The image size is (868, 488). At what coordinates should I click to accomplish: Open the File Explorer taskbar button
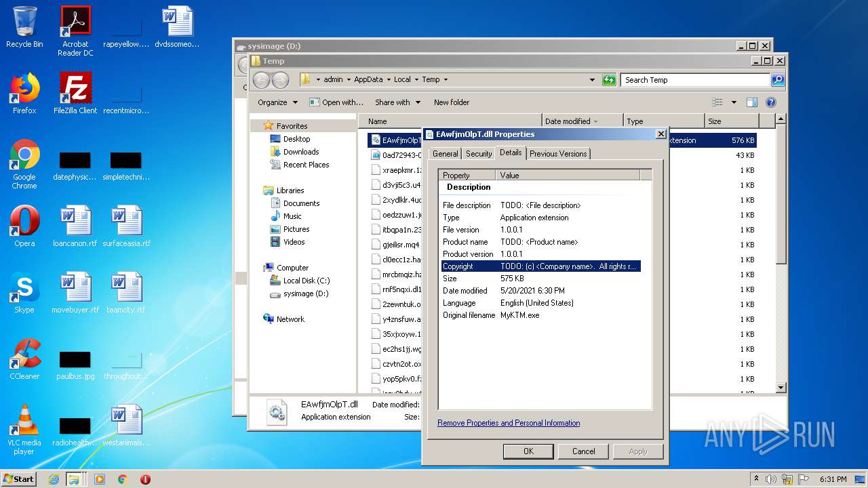point(74,479)
